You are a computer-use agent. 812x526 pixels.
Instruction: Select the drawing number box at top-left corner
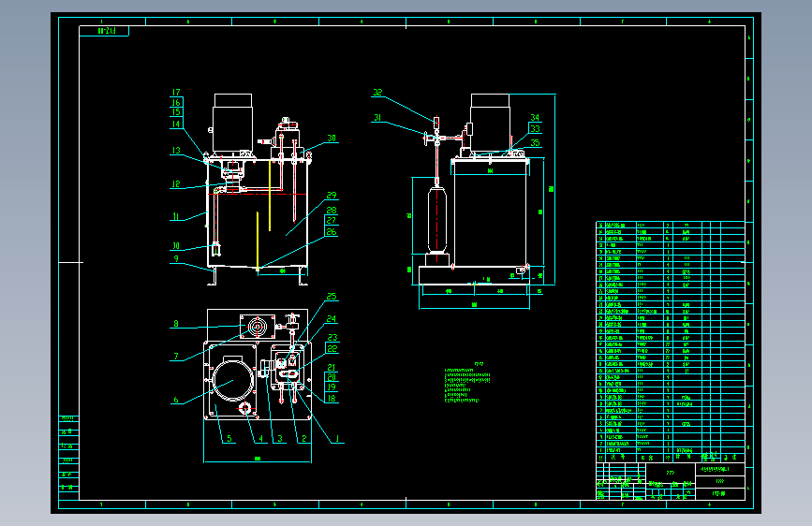104,31
